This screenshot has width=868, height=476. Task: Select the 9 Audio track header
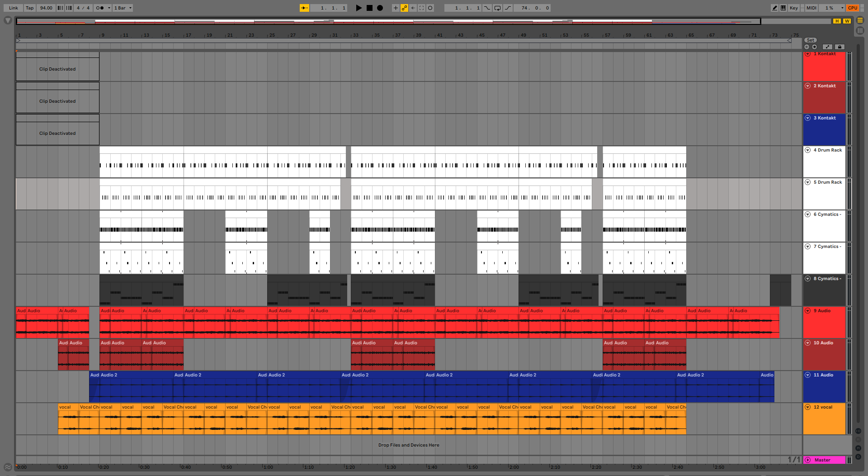[824, 322]
